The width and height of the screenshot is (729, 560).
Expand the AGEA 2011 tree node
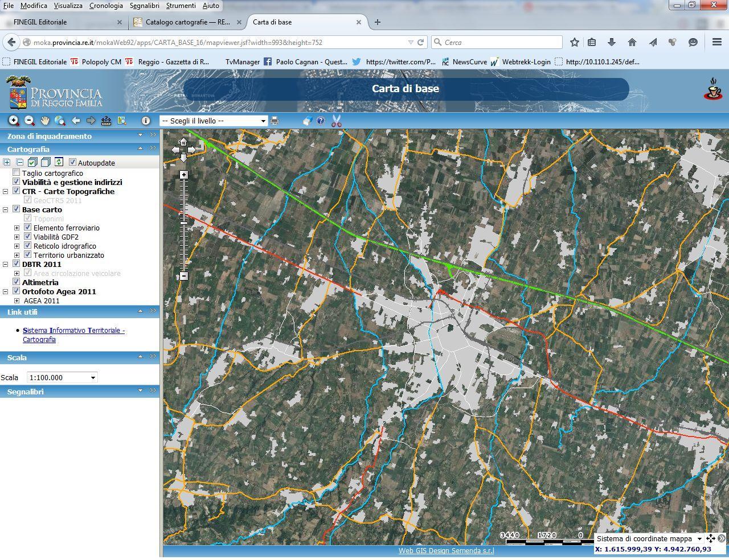(x=17, y=300)
